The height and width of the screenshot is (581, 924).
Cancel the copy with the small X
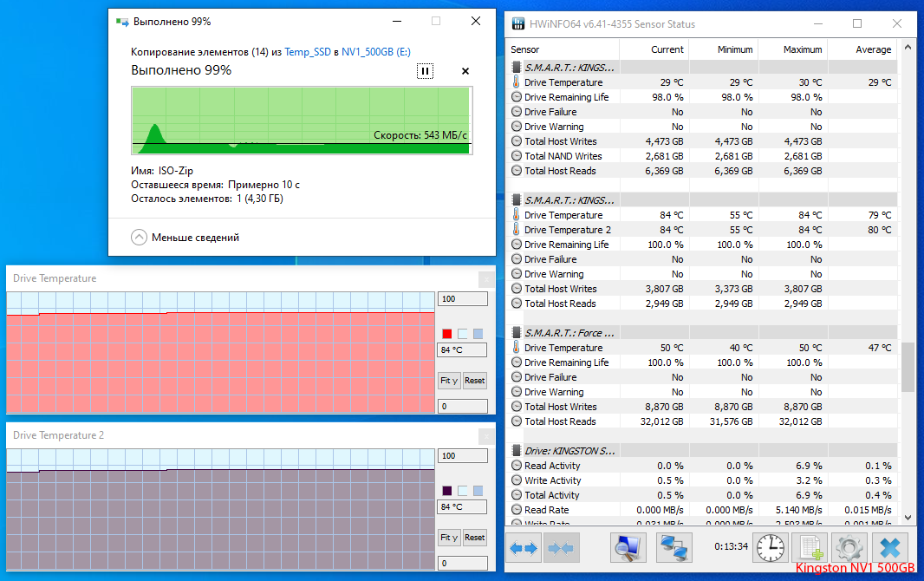click(x=465, y=71)
